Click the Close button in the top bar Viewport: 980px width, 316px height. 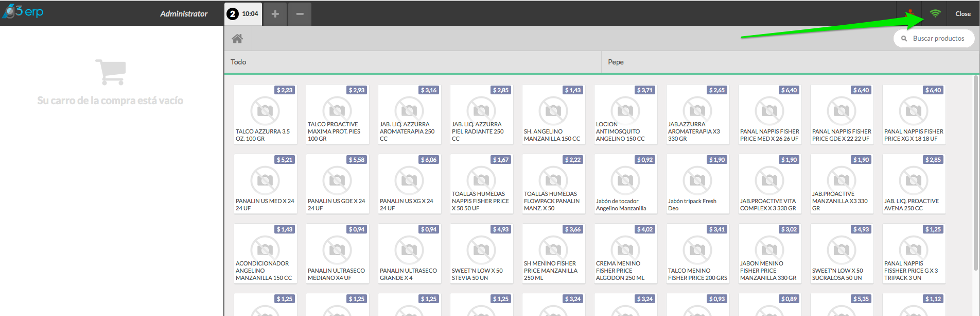[x=963, y=14]
